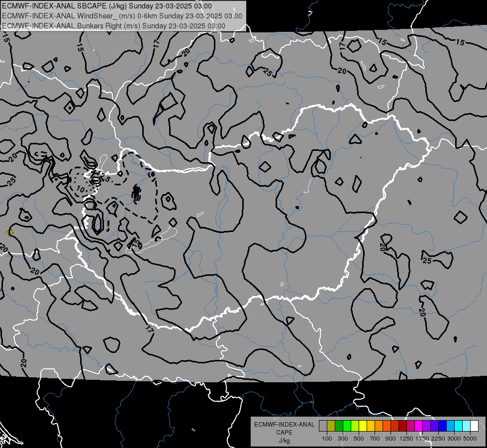Select the purple swatch starting at 1750

click(426, 426)
